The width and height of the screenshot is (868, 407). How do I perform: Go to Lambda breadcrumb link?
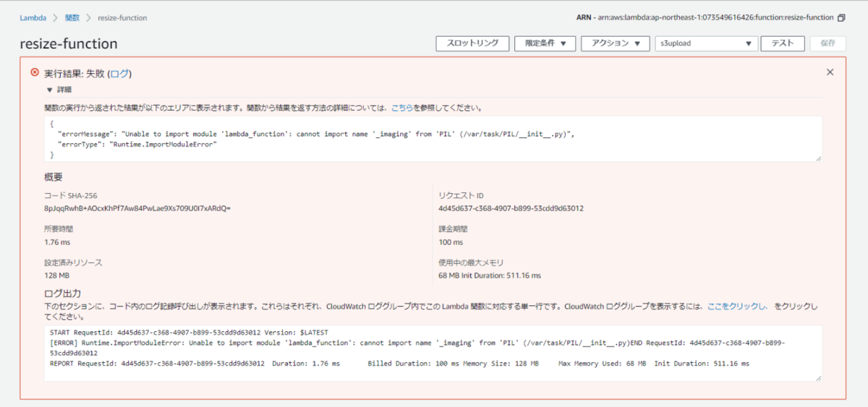coord(33,17)
